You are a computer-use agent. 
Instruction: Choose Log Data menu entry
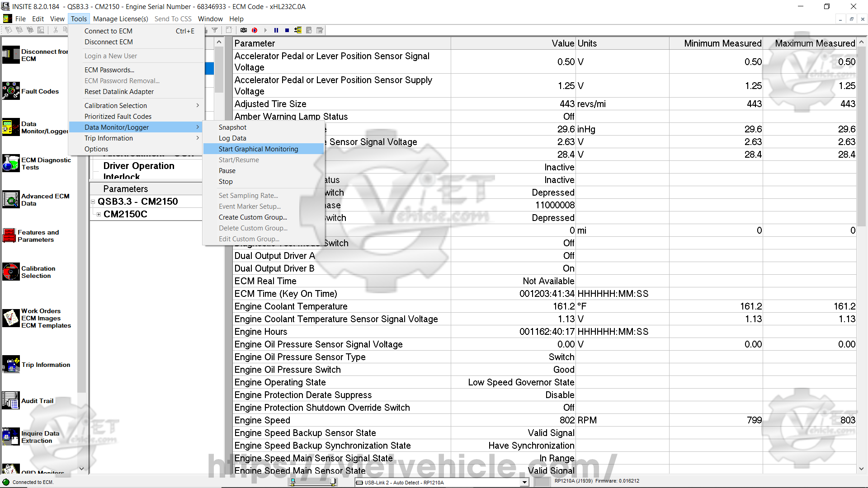[x=232, y=138]
